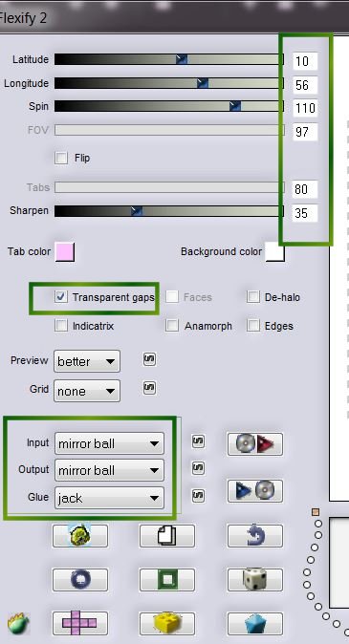Viewport: 349px width, 644px height.
Task: Click the pink Tab color swatch
Action: click(x=65, y=251)
